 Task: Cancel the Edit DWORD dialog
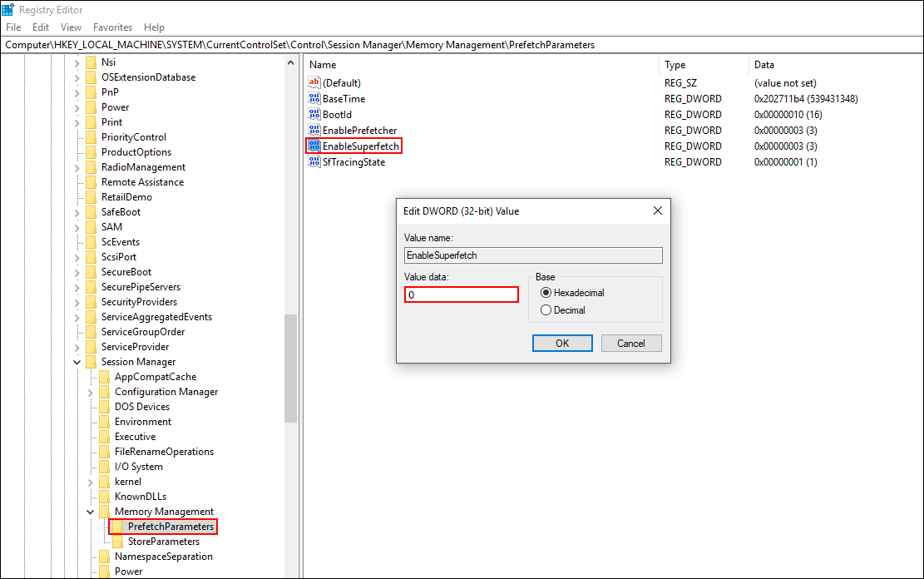(631, 343)
